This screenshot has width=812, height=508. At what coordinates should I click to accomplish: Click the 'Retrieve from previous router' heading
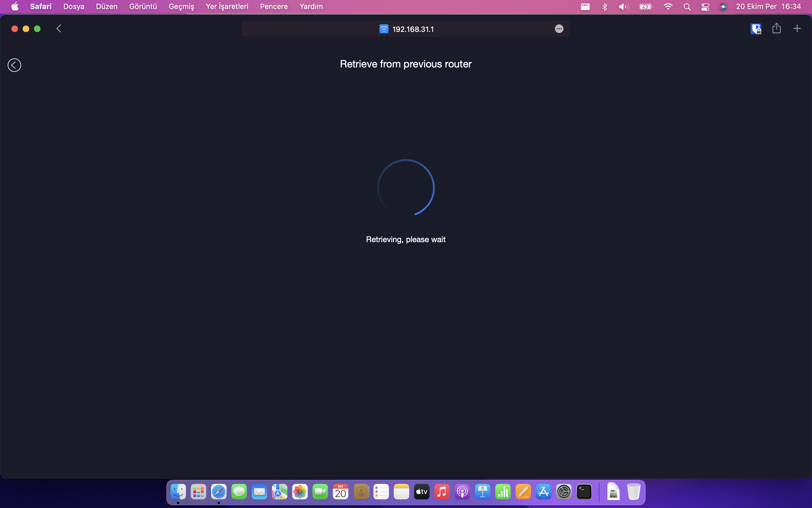pos(406,64)
